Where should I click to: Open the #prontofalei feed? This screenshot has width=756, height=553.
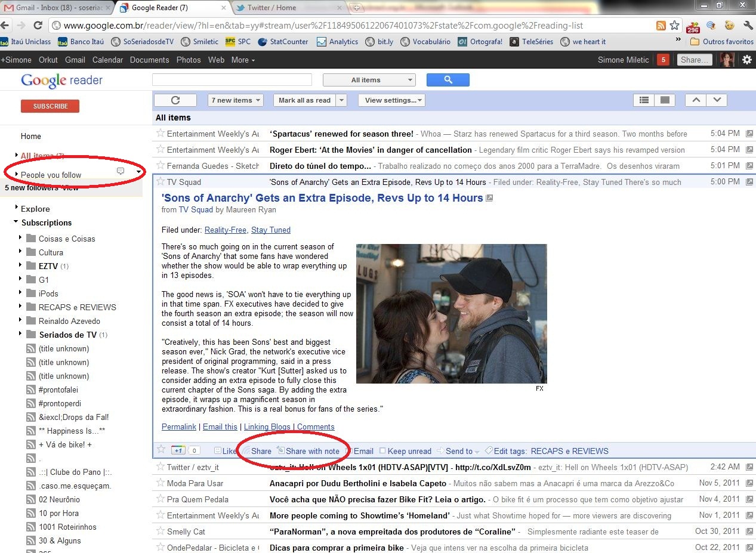pyautogui.click(x=57, y=390)
